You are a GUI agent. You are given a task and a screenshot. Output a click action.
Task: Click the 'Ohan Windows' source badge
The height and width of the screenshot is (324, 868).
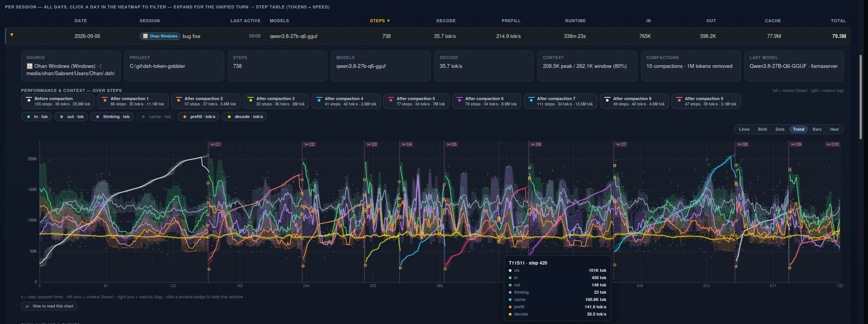pyautogui.click(x=160, y=36)
